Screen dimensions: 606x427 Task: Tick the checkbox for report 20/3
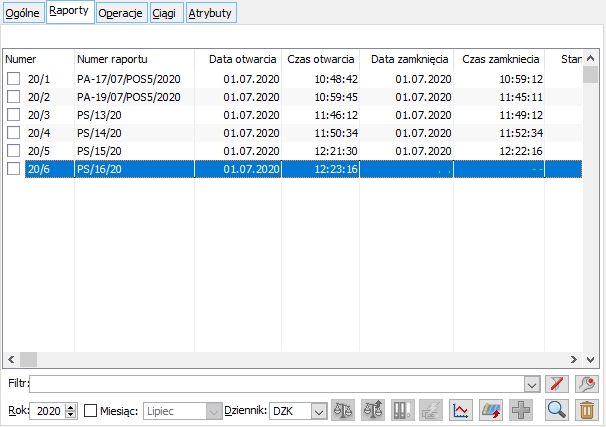[14, 115]
